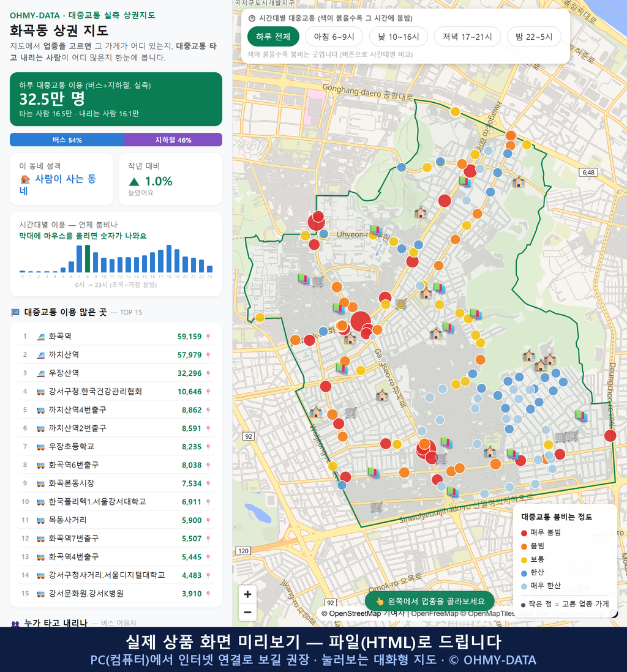Image resolution: width=627 pixels, height=672 pixels.
Task: Click the bus icon beside 우장초등학교
Action: [x=41, y=447]
